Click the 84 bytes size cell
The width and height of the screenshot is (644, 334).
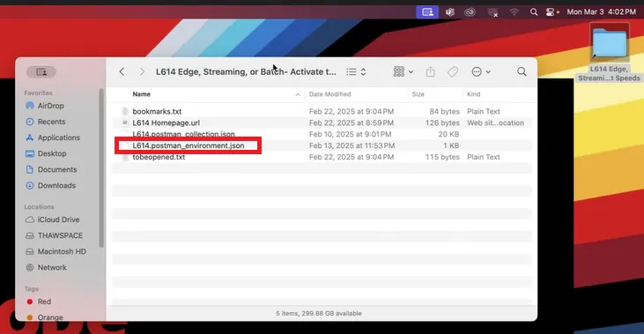pyautogui.click(x=444, y=111)
